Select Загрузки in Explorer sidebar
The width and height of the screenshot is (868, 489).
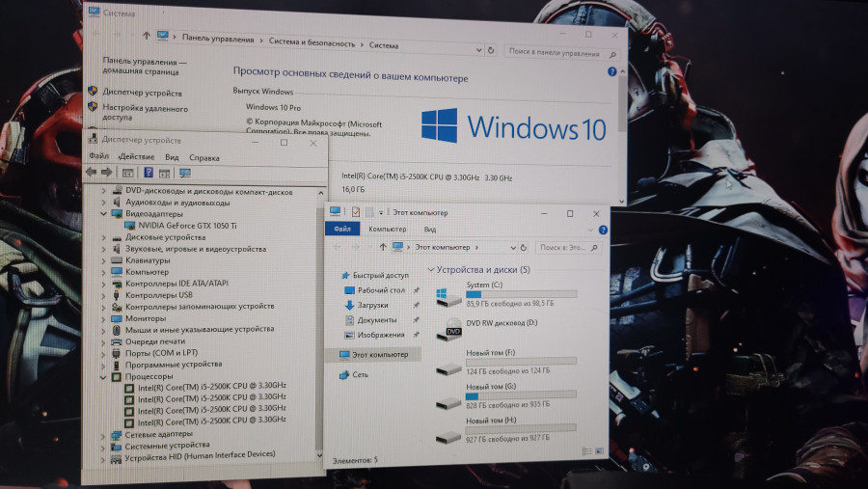pyautogui.click(x=366, y=305)
